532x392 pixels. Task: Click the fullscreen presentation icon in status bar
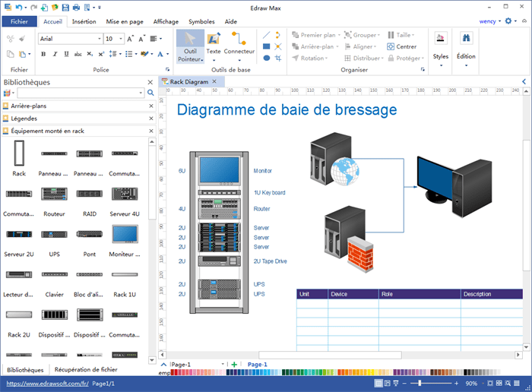(x=396, y=383)
